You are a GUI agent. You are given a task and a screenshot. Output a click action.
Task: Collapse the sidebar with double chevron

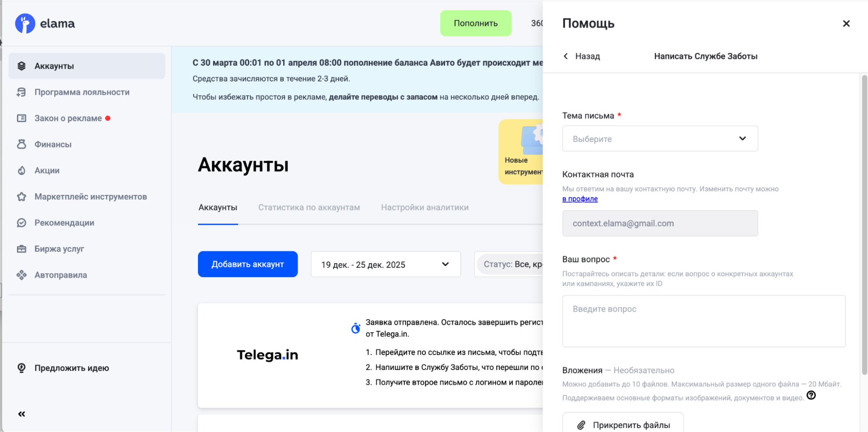(22, 414)
